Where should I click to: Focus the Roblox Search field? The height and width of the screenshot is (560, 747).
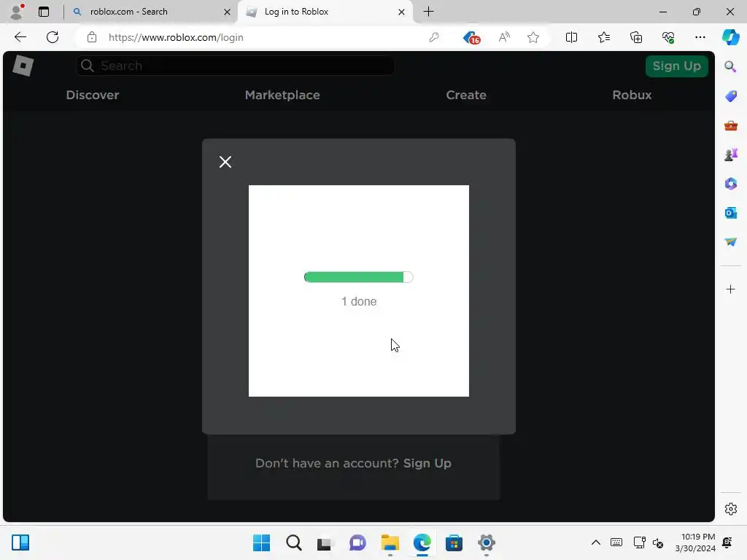tap(236, 66)
